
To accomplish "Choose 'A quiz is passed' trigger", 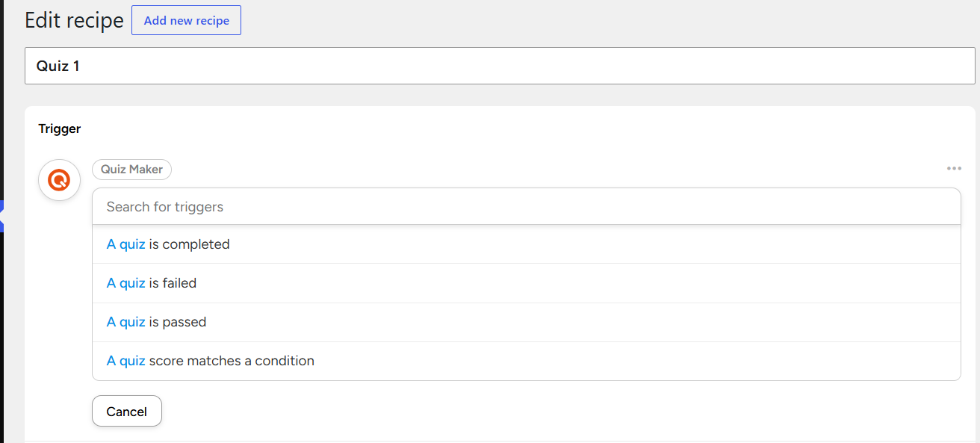I will click(x=526, y=322).
